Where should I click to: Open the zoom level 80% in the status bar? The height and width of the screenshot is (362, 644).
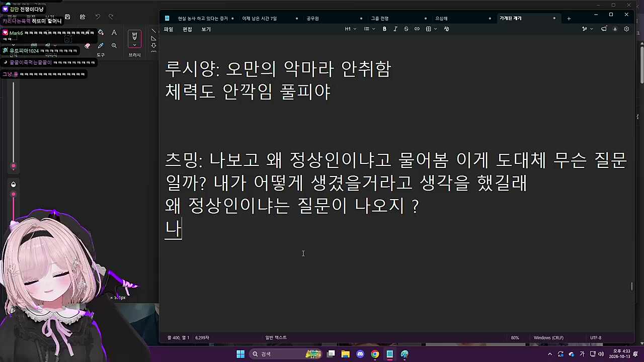pyautogui.click(x=515, y=338)
